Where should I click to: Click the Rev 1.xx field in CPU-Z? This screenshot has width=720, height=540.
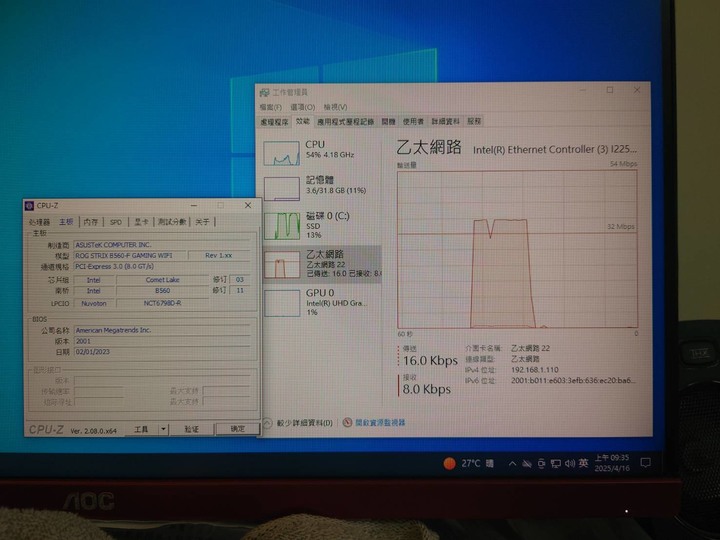219,255
